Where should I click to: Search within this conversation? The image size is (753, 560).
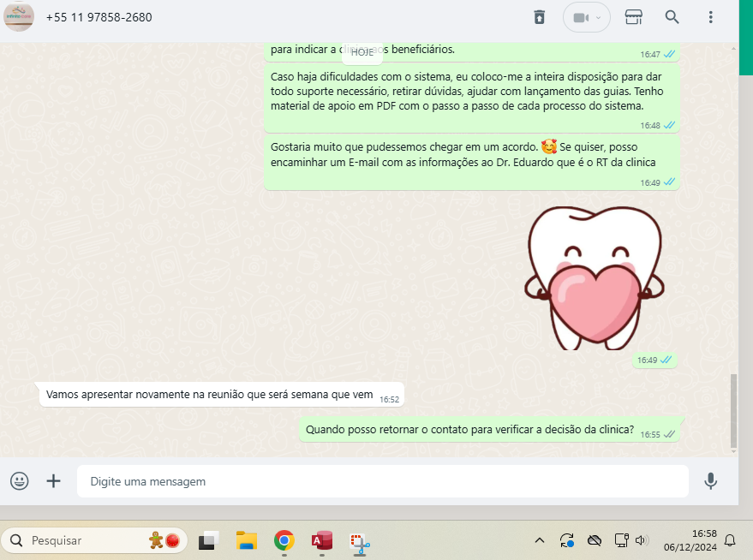pos(672,17)
